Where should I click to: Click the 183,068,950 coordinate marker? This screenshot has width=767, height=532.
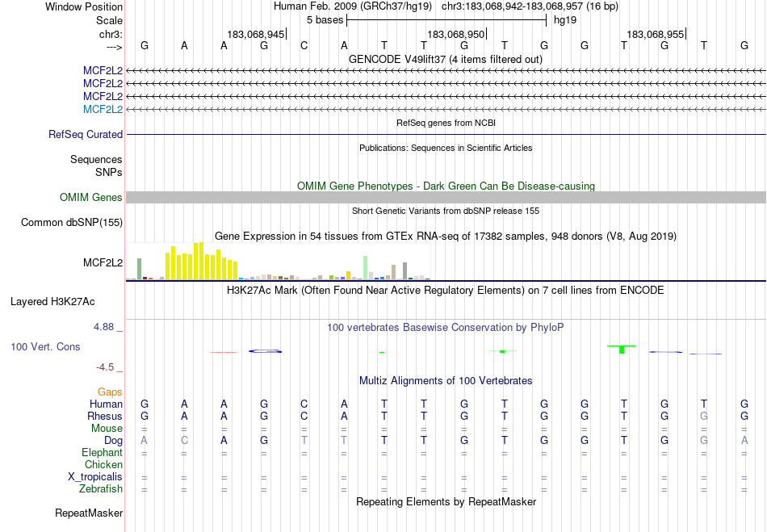point(456,34)
